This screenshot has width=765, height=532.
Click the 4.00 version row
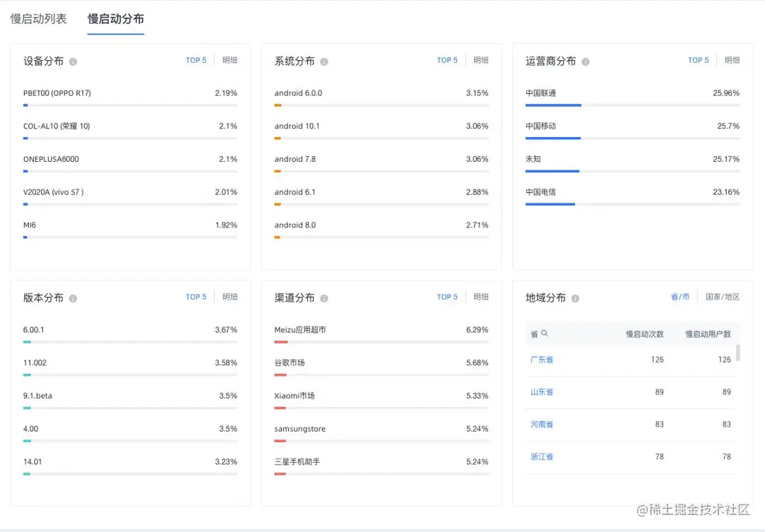[130, 433]
